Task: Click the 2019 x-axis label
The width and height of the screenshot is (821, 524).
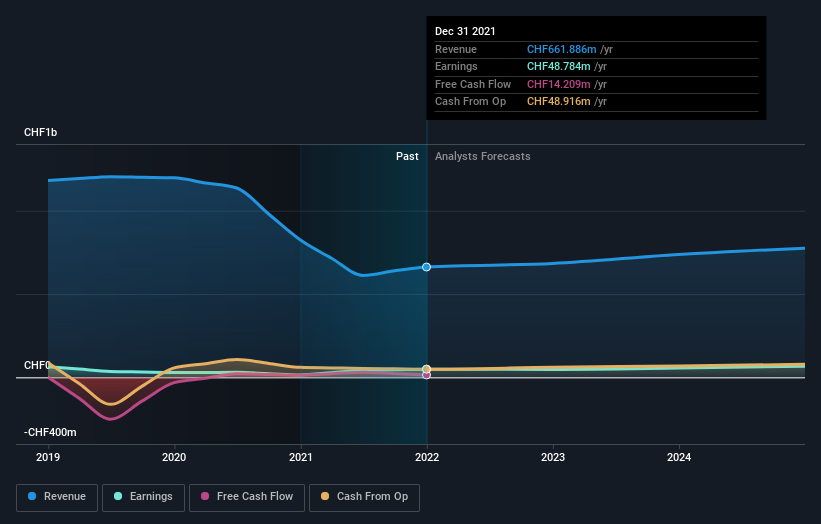Action: (48, 457)
